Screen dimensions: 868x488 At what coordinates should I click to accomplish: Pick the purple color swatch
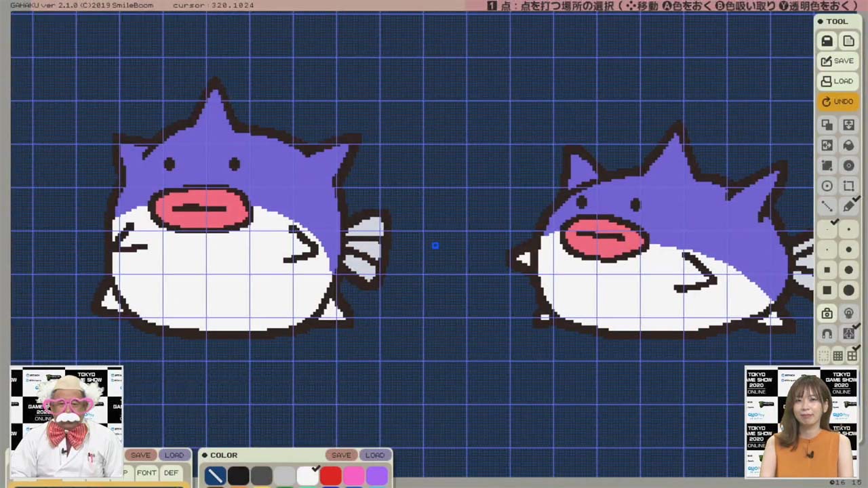click(x=376, y=476)
